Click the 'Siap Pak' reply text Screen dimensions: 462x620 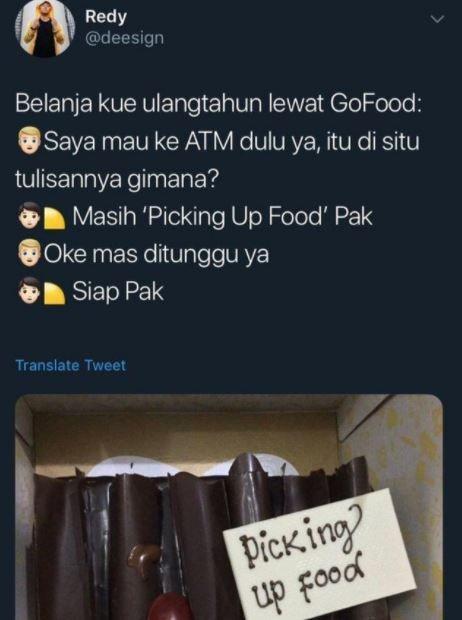click(117, 292)
